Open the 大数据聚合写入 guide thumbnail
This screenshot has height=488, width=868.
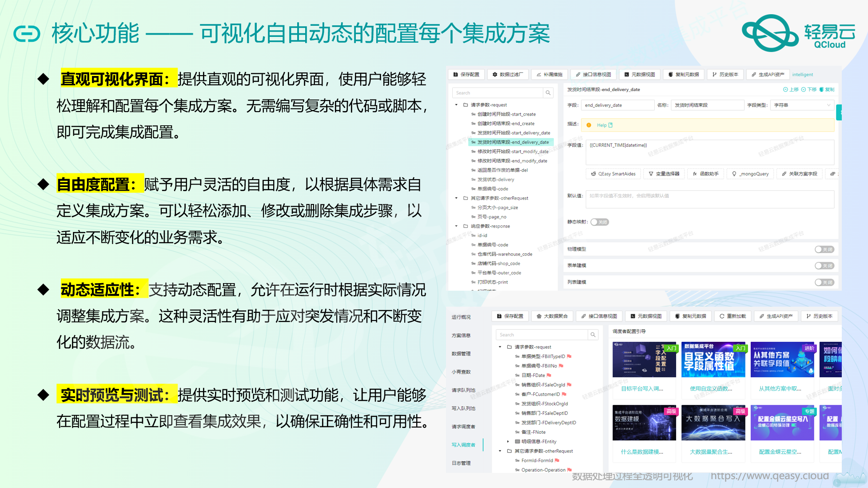(713, 423)
